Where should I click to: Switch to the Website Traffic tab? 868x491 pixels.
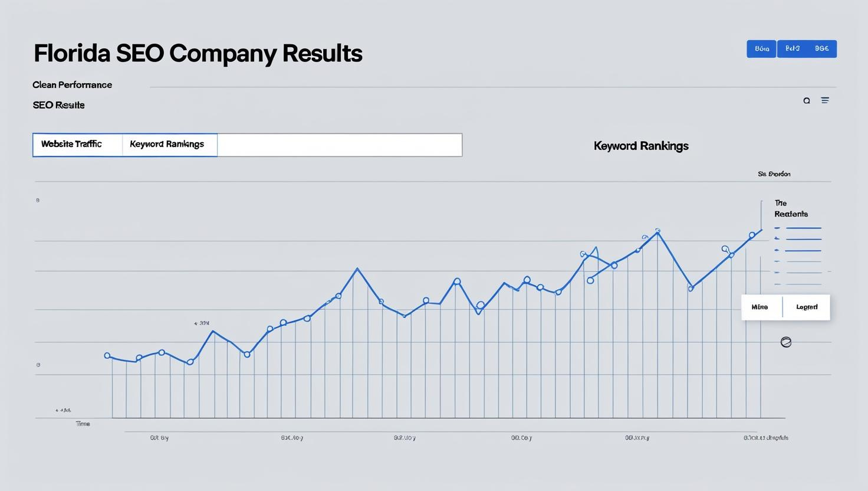point(71,145)
